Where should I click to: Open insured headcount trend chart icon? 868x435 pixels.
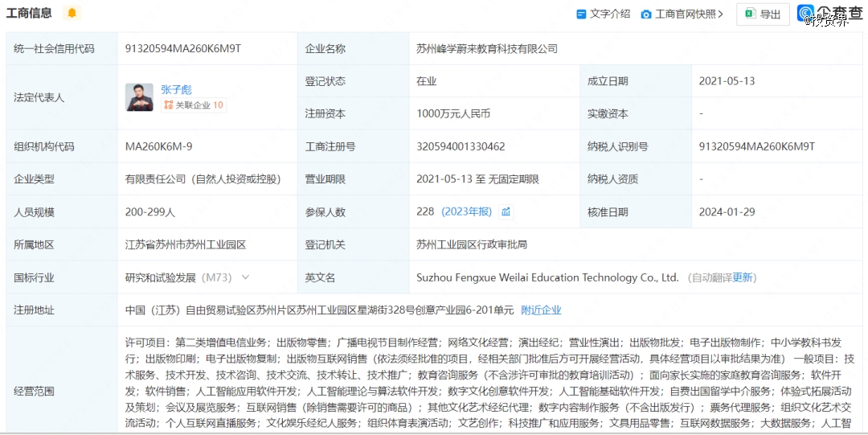coord(506,212)
